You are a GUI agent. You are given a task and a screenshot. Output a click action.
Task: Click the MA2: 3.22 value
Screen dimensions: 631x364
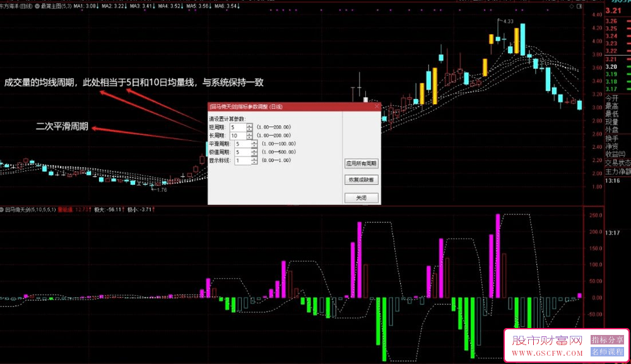114,6
